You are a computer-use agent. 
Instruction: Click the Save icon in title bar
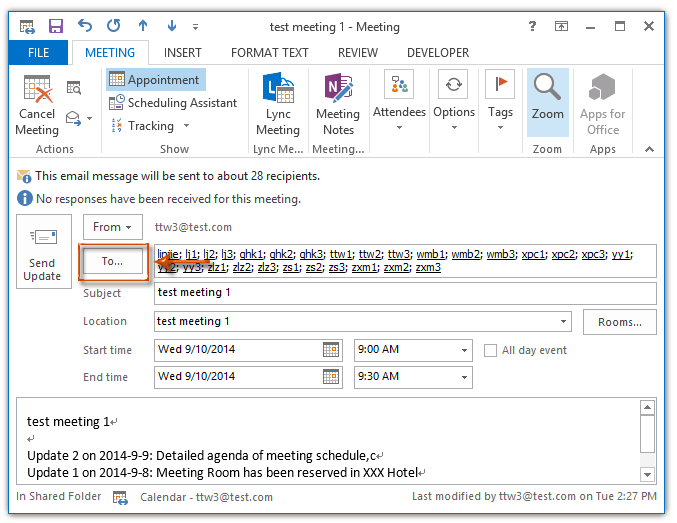click(56, 25)
